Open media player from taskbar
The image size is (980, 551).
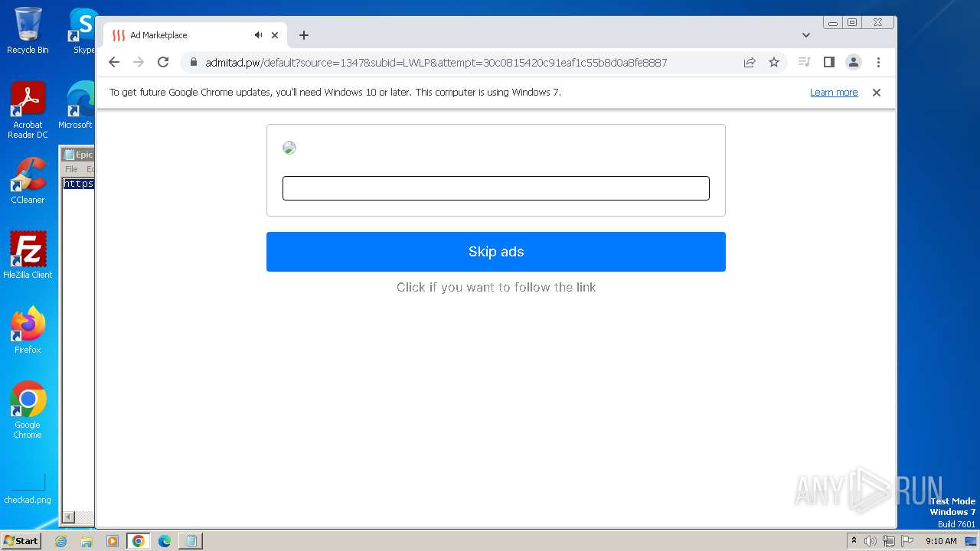[113, 541]
